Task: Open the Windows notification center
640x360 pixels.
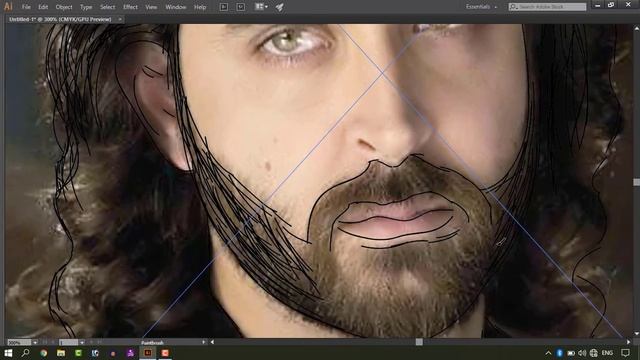Action: point(625,353)
